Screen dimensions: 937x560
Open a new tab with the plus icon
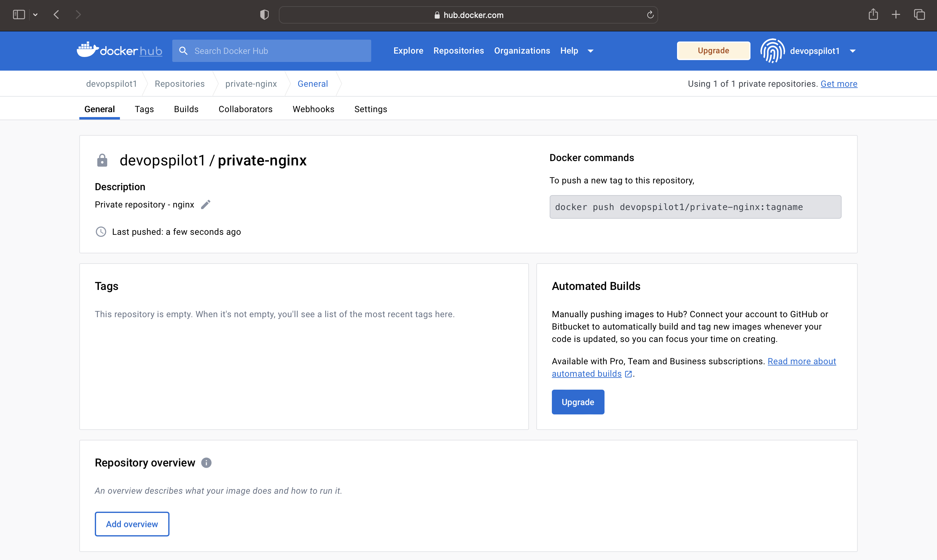click(896, 15)
